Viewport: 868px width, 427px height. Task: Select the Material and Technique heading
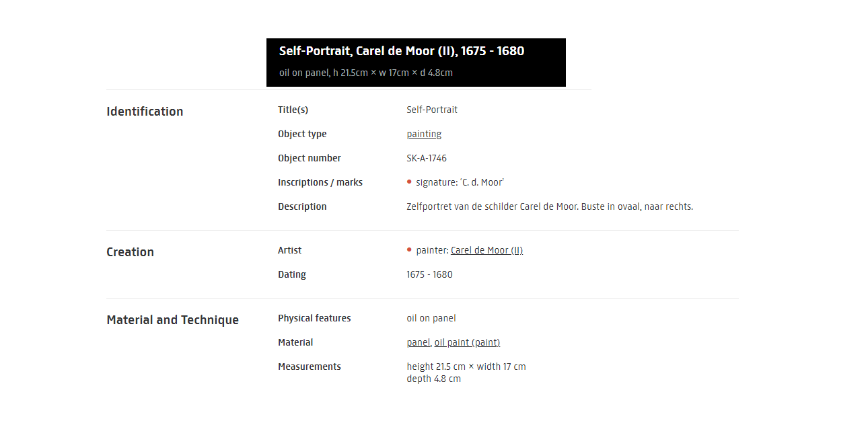[x=172, y=320]
